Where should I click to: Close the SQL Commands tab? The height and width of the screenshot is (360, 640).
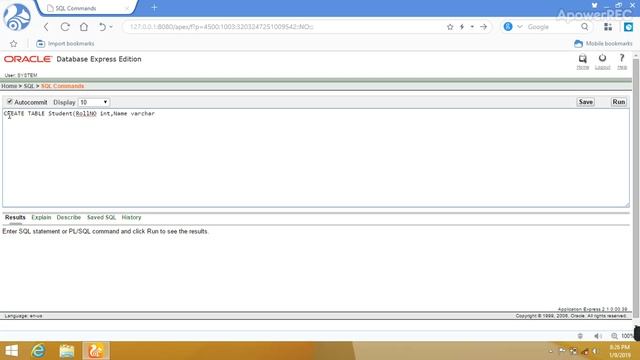(127, 8)
